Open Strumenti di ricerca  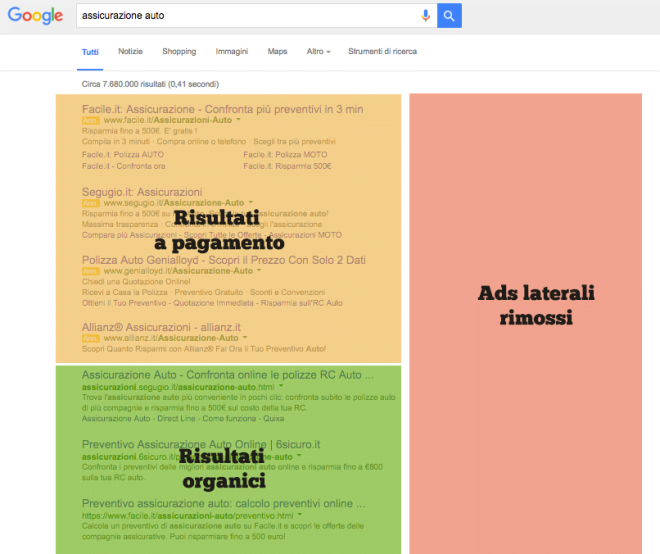[382, 51]
